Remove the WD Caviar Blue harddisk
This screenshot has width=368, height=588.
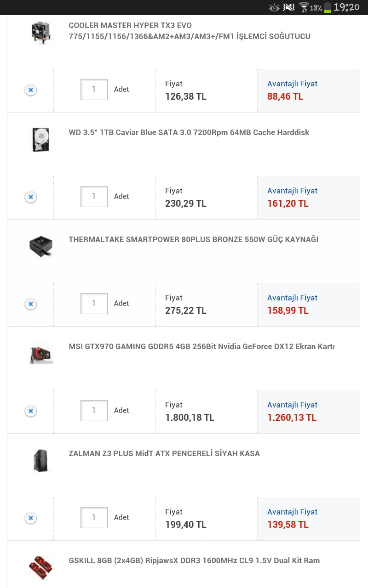[31, 197]
